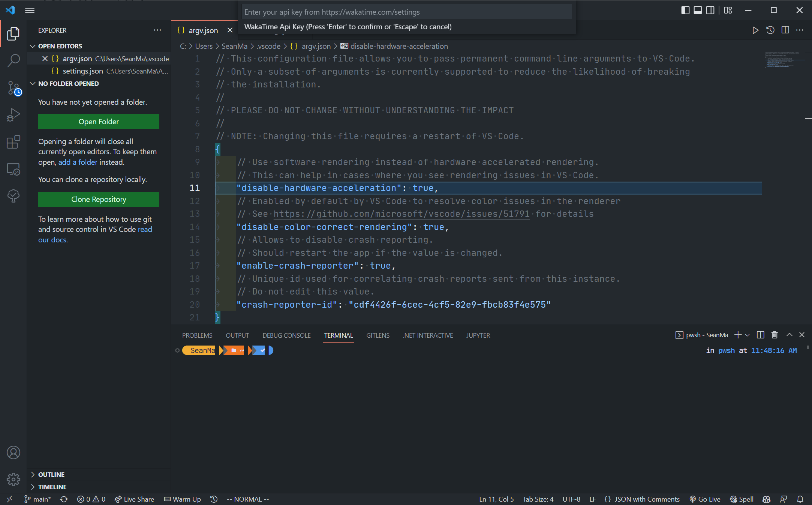Open the Source Control view

click(13, 87)
